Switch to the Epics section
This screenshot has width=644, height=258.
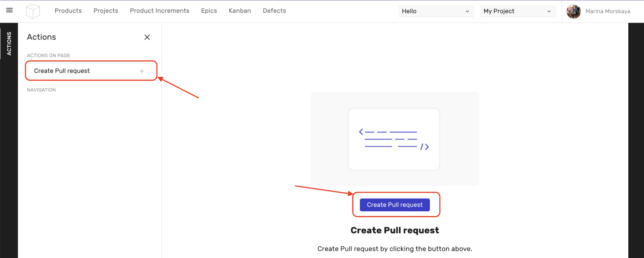coord(209,11)
